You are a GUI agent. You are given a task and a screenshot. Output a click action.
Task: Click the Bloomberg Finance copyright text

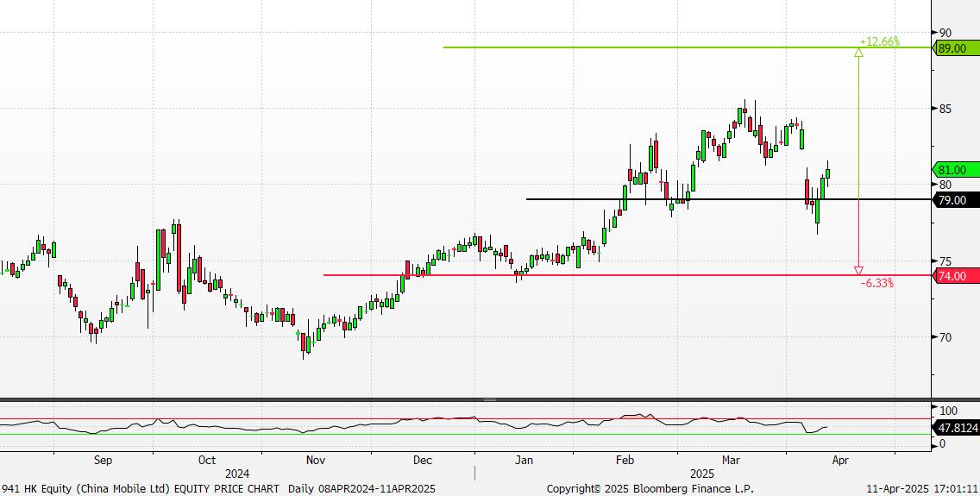point(650,488)
